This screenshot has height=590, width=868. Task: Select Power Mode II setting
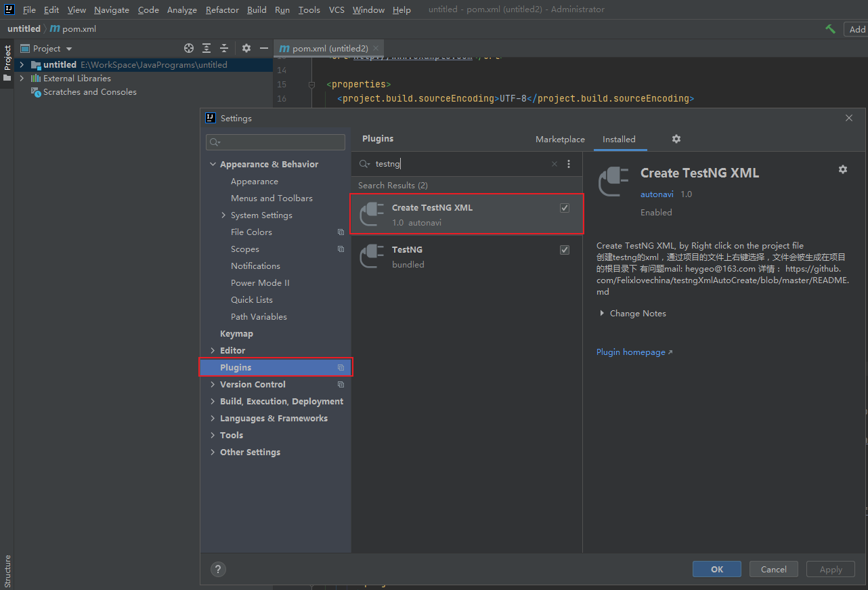260,282
